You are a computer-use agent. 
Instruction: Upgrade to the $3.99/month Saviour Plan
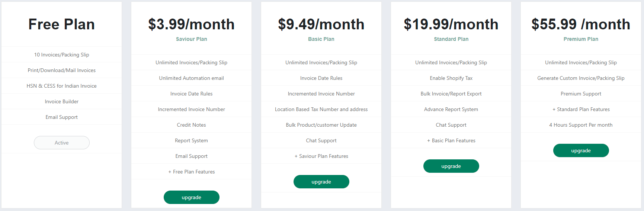tap(192, 197)
